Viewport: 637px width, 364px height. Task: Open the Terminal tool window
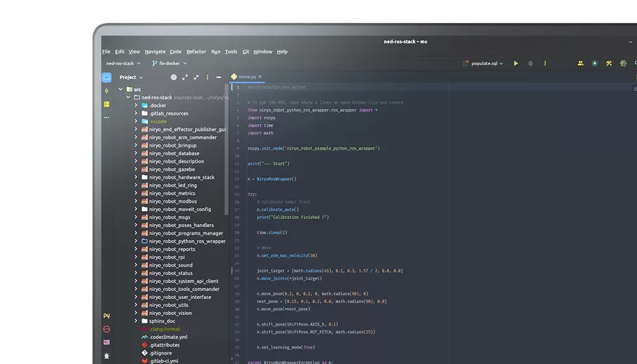[106, 342]
